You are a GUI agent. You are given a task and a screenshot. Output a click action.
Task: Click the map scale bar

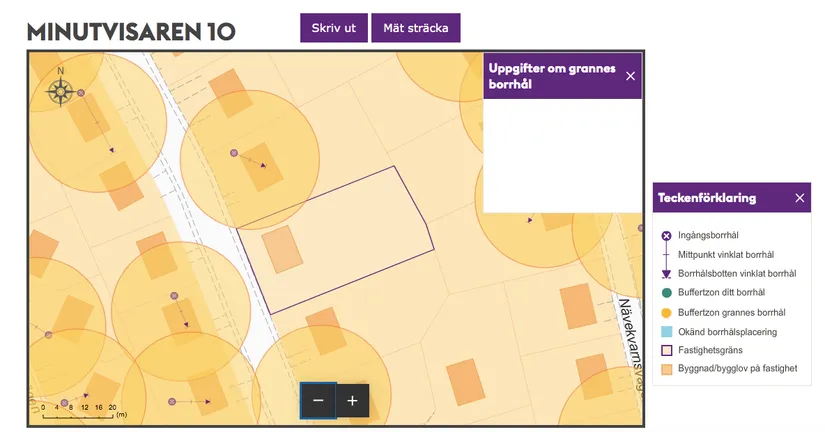point(78,416)
